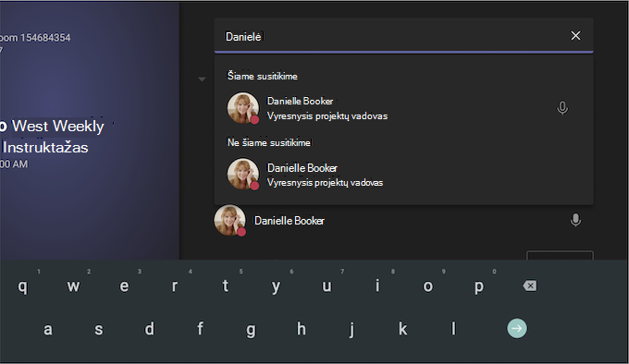Tap the l key on keyboard
The width and height of the screenshot is (629, 364).
(x=453, y=329)
